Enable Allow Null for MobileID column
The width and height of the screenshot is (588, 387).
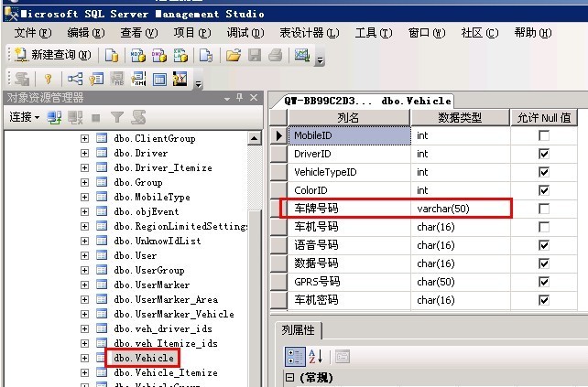click(545, 135)
